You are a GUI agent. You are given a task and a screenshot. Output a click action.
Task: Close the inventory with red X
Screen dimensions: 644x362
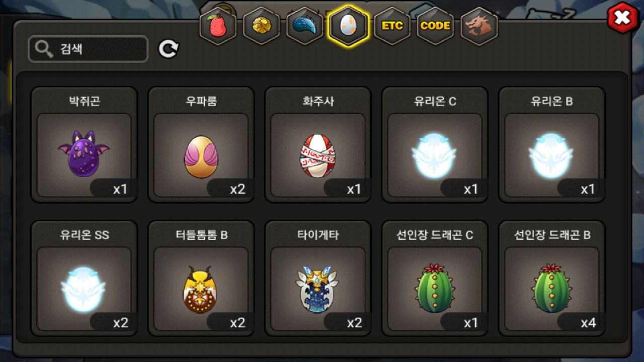coord(623,18)
